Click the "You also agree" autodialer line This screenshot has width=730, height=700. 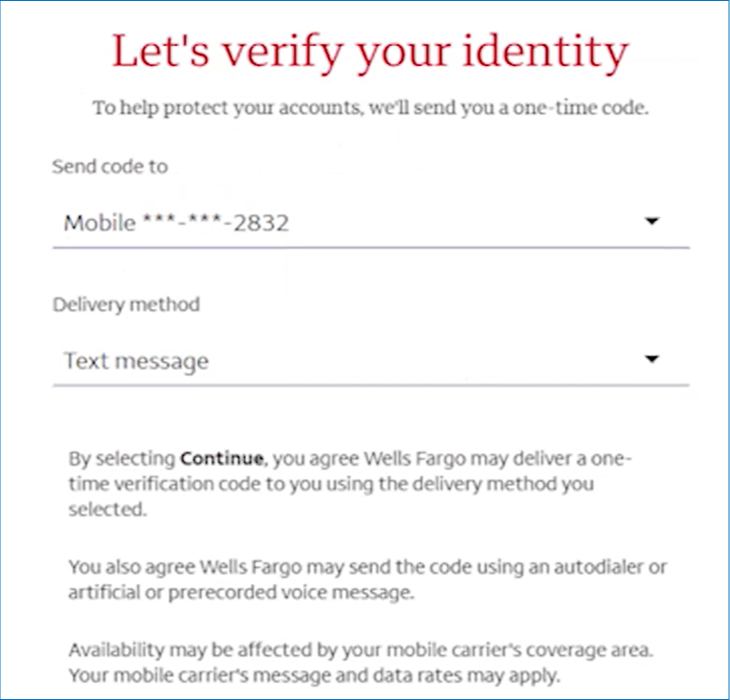[367, 567]
